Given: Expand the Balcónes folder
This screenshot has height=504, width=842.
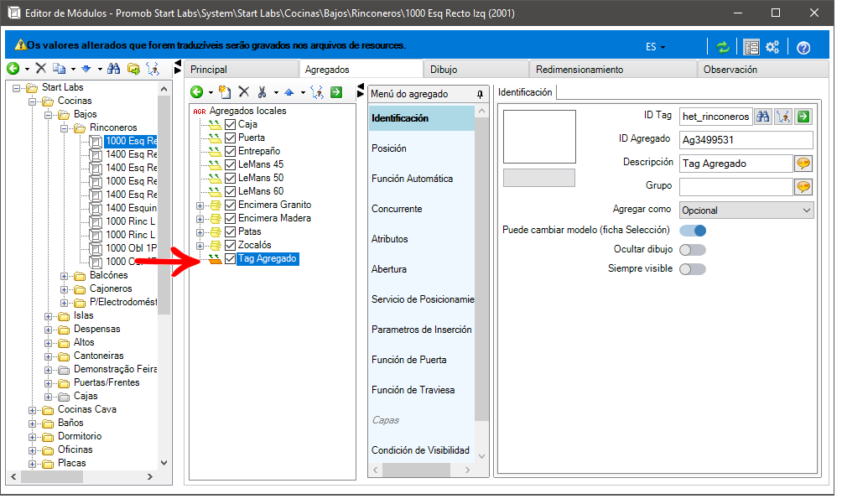Looking at the screenshot, I should [65, 276].
